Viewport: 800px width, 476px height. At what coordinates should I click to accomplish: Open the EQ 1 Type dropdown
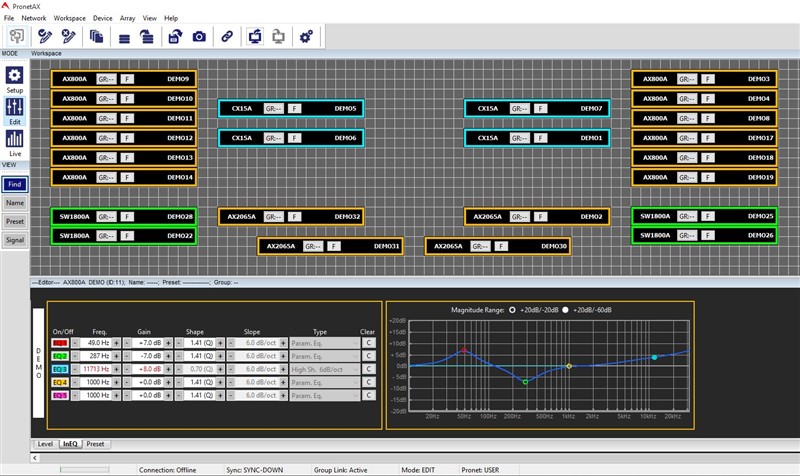click(324, 343)
